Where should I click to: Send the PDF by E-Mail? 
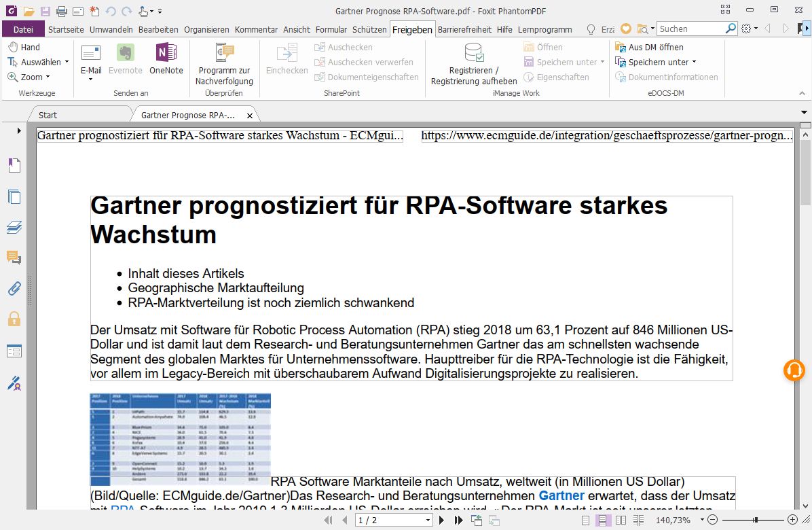[90, 62]
